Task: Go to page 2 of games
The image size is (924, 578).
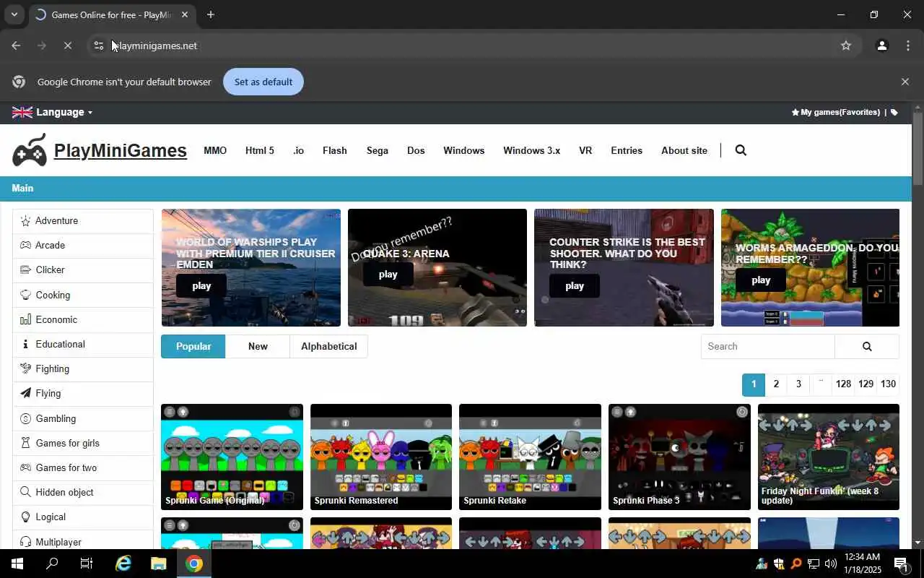Action: pyautogui.click(x=776, y=384)
